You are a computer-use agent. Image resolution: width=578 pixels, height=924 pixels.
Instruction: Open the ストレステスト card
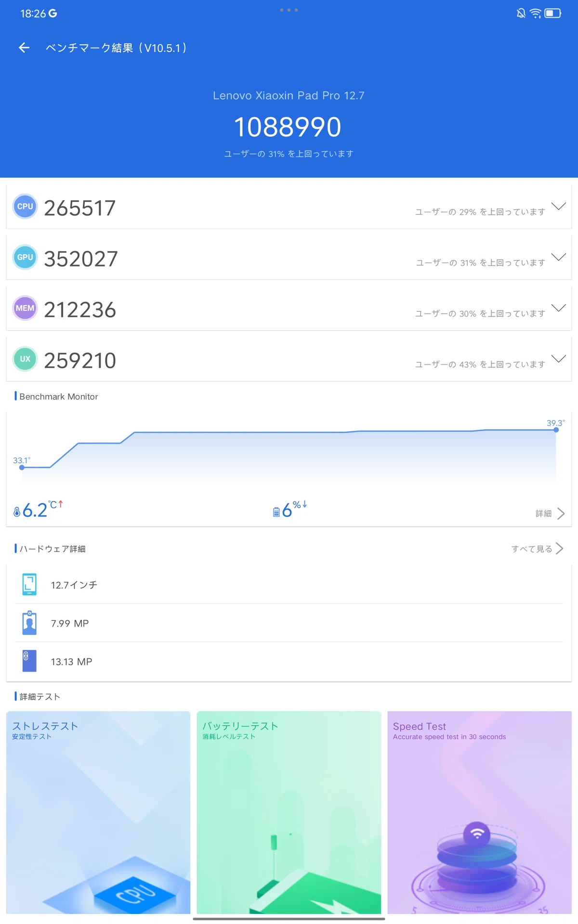point(98,812)
